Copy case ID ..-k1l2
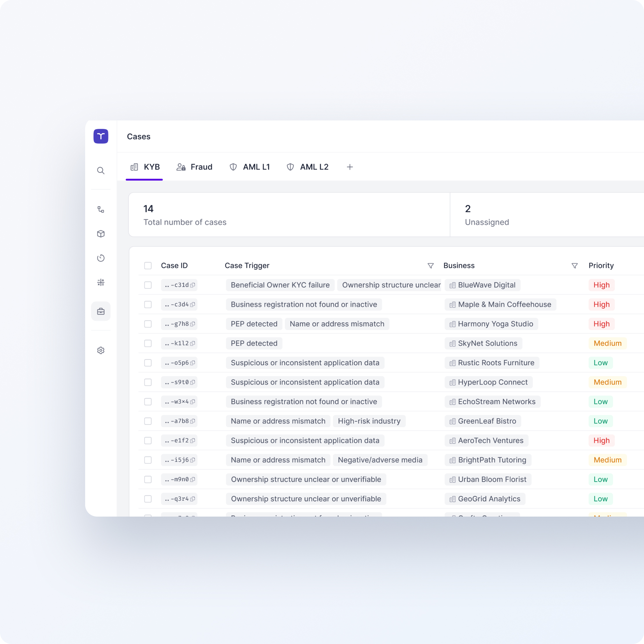This screenshot has height=644, width=644. [x=193, y=343]
